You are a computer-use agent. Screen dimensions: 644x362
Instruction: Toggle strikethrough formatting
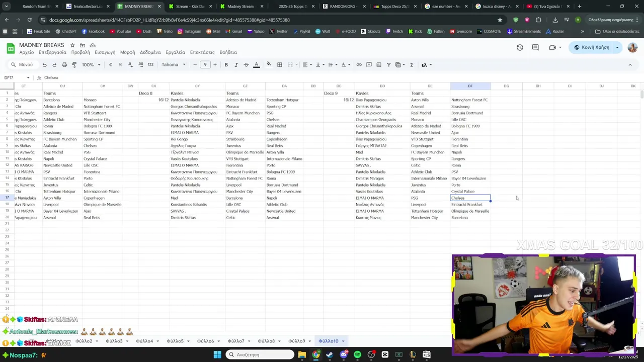246,65
